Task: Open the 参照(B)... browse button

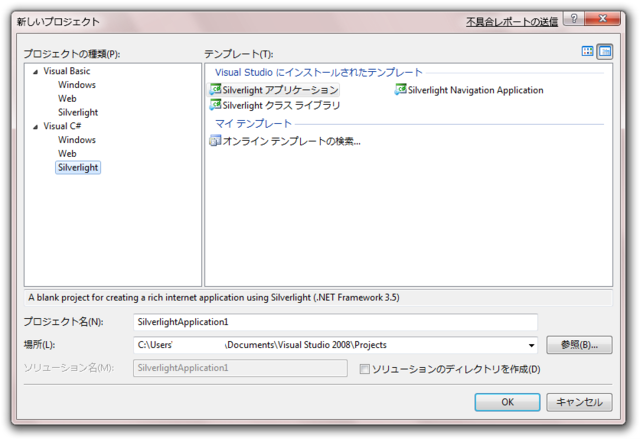Action: [x=579, y=345]
